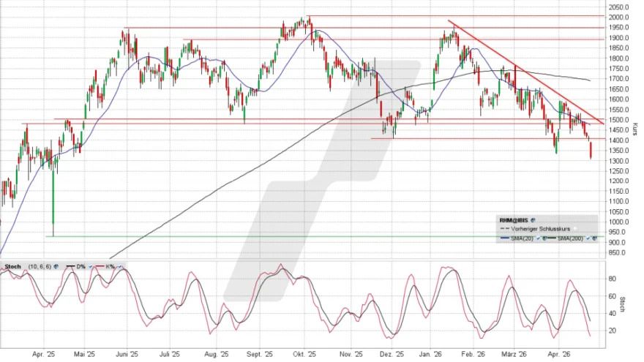
Task: Select the green horizontal support line
Action: tap(293, 236)
